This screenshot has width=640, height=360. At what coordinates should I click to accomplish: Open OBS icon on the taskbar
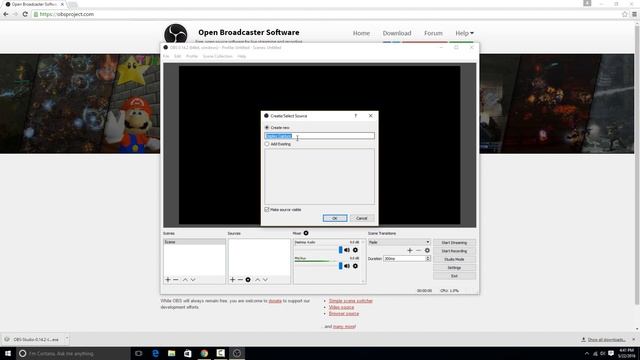pyautogui.click(x=237, y=353)
